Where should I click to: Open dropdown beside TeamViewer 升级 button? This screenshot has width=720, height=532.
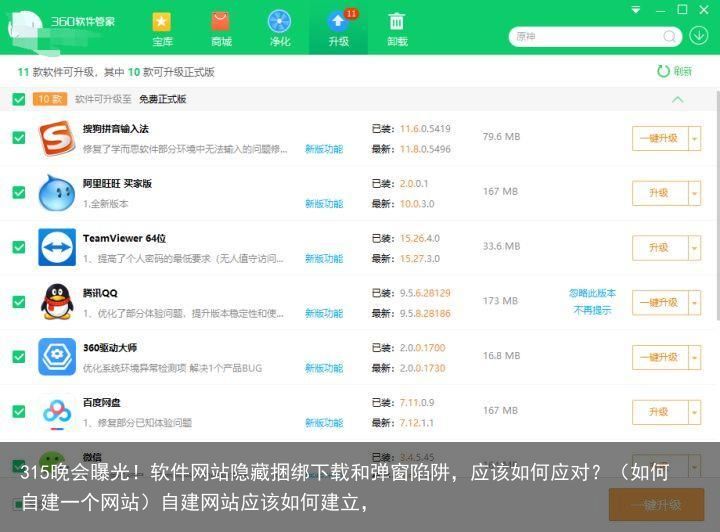pos(694,248)
